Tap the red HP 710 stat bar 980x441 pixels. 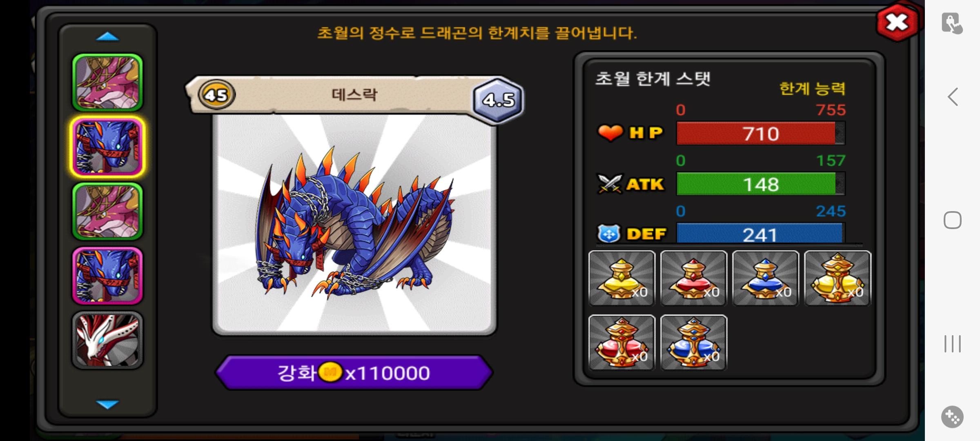761,133
